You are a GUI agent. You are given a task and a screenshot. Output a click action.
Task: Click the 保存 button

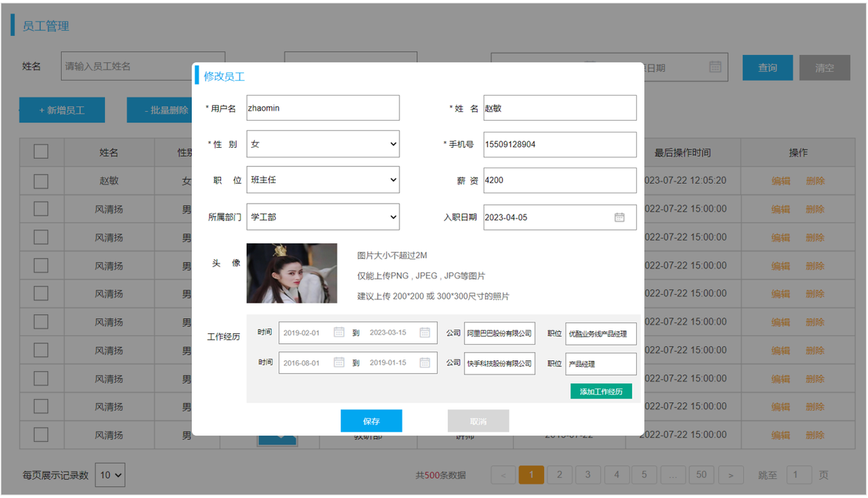[x=371, y=421]
